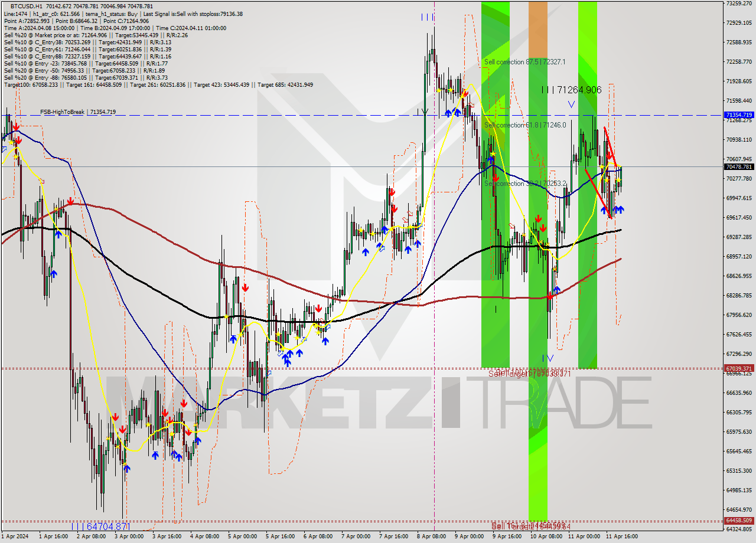Click the 66635.960 price axis label
The image size is (756, 543).
[x=739, y=393]
